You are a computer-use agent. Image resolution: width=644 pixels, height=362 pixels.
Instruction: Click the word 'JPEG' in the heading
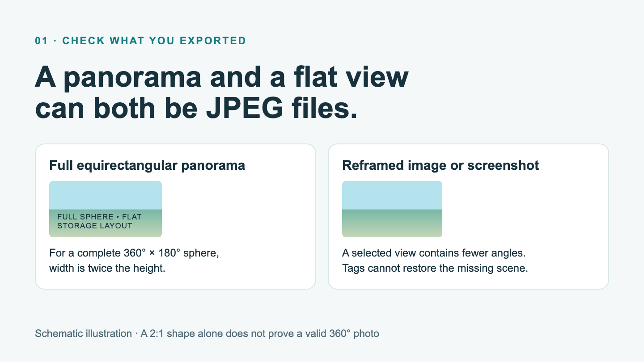[246, 108]
